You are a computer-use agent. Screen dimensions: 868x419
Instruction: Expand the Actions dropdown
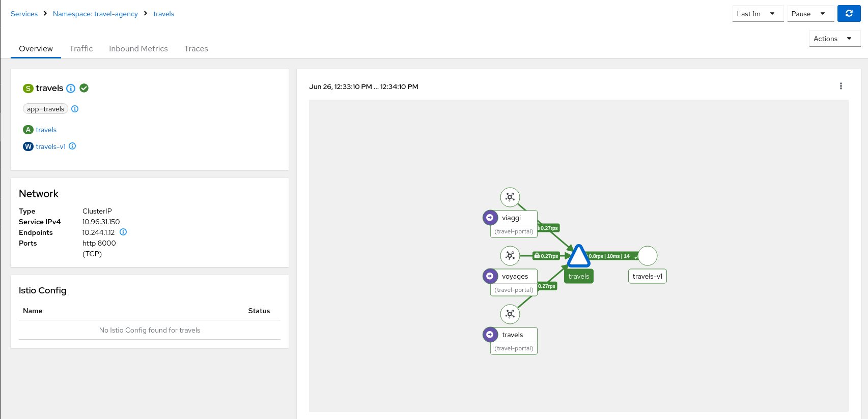point(834,39)
